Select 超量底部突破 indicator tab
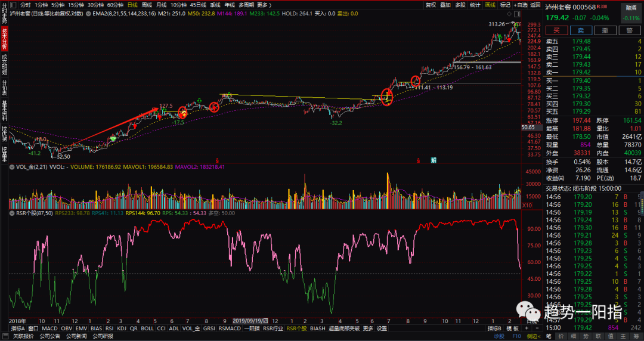 click(344, 328)
